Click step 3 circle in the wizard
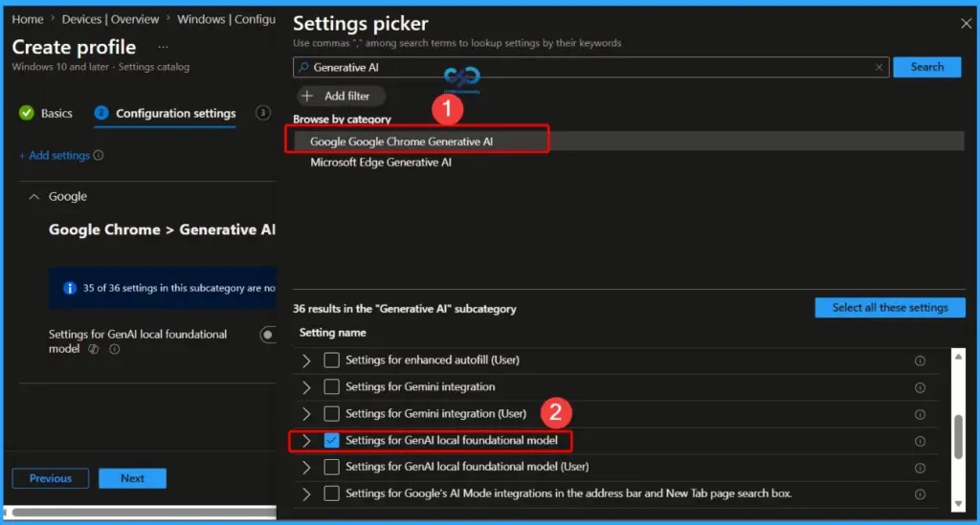Image resolution: width=980 pixels, height=525 pixels. [x=263, y=113]
